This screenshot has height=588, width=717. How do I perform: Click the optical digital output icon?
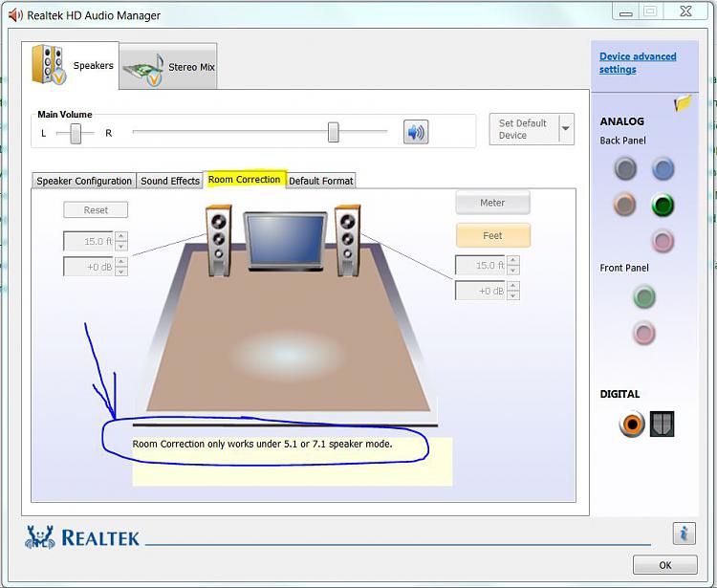(662, 424)
